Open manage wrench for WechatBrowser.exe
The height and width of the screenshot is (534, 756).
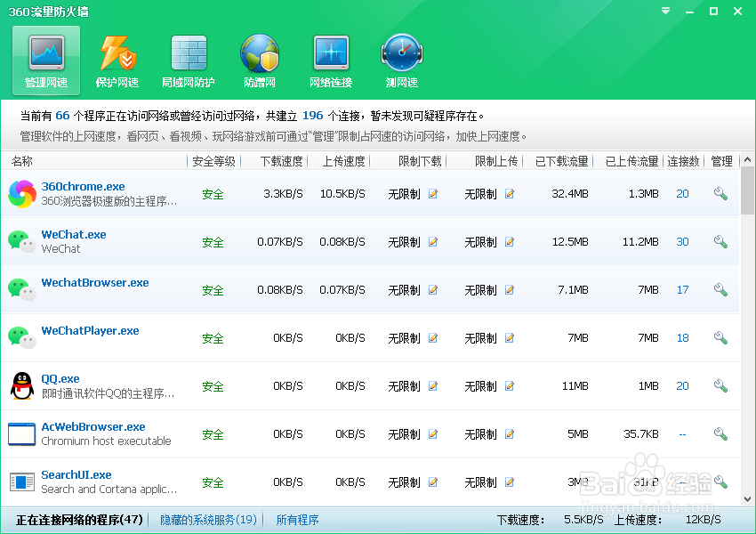tap(720, 289)
